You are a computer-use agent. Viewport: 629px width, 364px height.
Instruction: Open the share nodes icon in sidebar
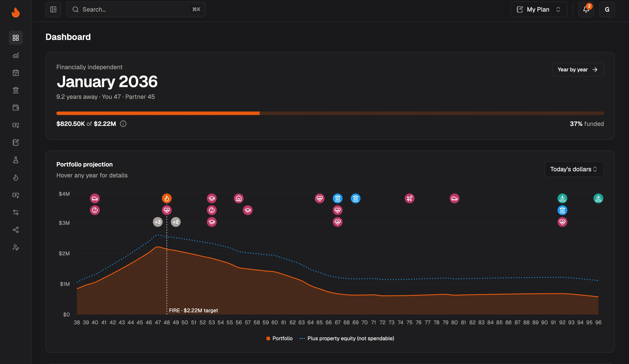[x=16, y=230]
